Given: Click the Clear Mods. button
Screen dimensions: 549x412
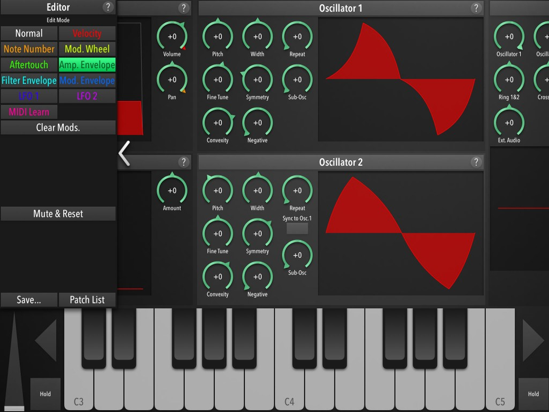Looking at the screenshot, I should 58,127.
